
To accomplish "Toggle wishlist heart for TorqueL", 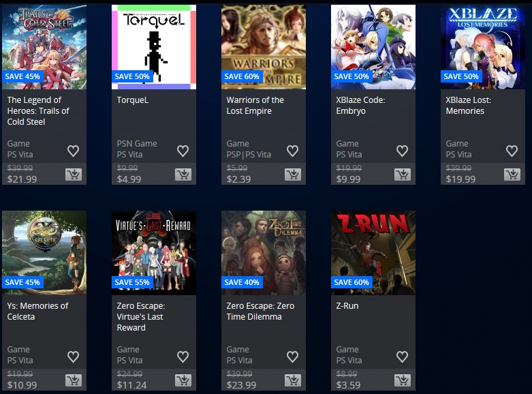I will (183, 151).
